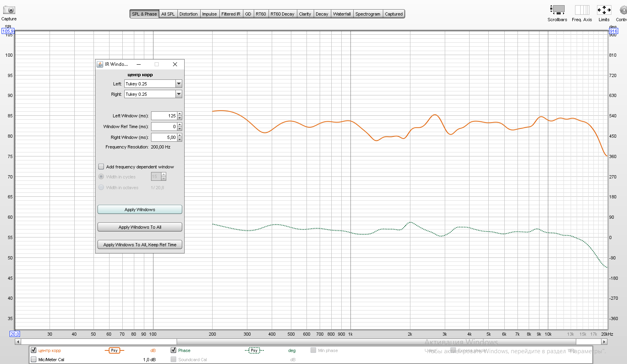Open the Limits icon
Screen dimensions: 627x364
click(604, 10)
